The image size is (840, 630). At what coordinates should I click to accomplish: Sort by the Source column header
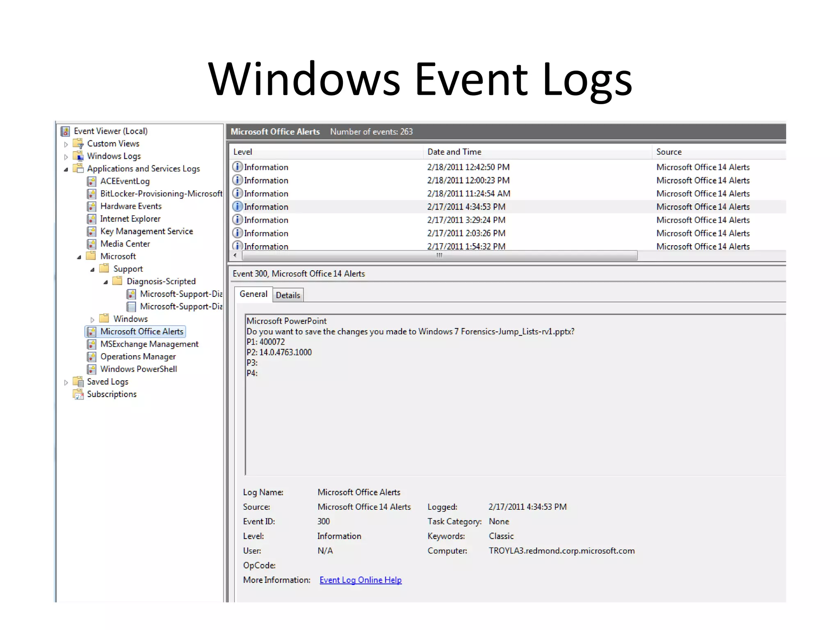719,152
